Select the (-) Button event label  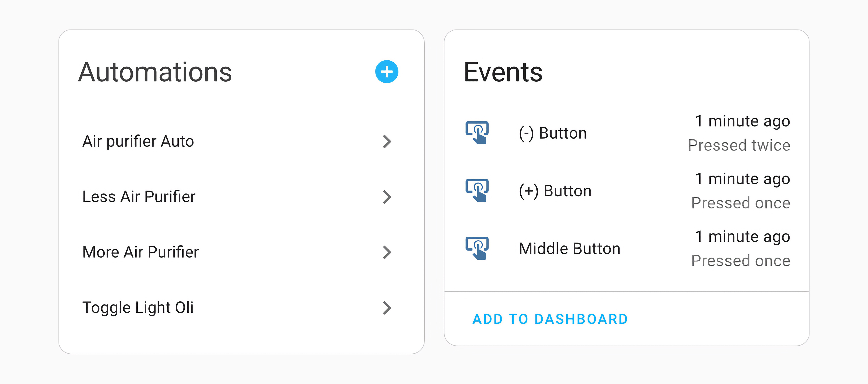click(553, 133)
